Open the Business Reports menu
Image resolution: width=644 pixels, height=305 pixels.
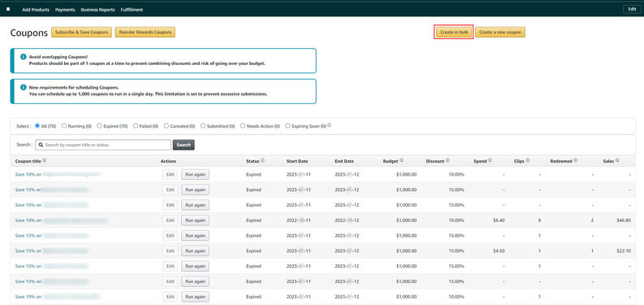tap(97, 10)
